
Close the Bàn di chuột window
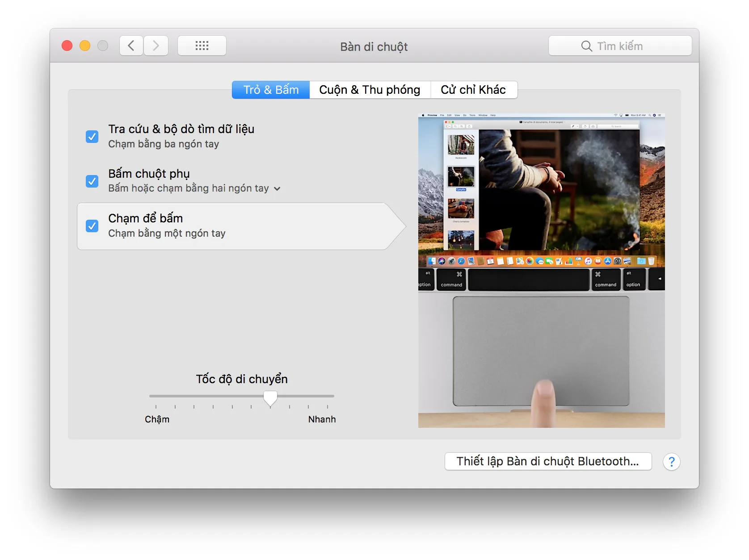pos(67,46)
